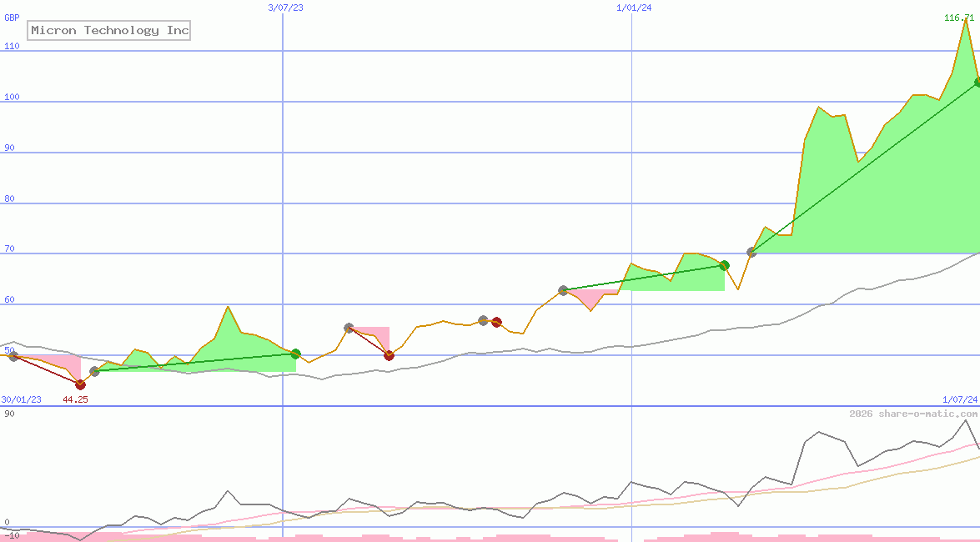Click the green endpoint marker at far right
Image resolution: width=980 pixels, height=542 pixels.
click(x=976, y=82)
